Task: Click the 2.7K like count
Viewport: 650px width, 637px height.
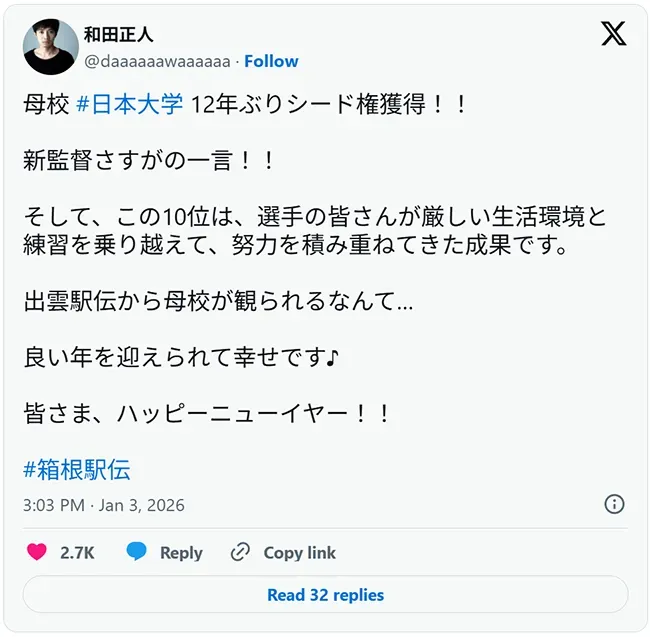Action: pyautogui.click(x=77, y=552)
